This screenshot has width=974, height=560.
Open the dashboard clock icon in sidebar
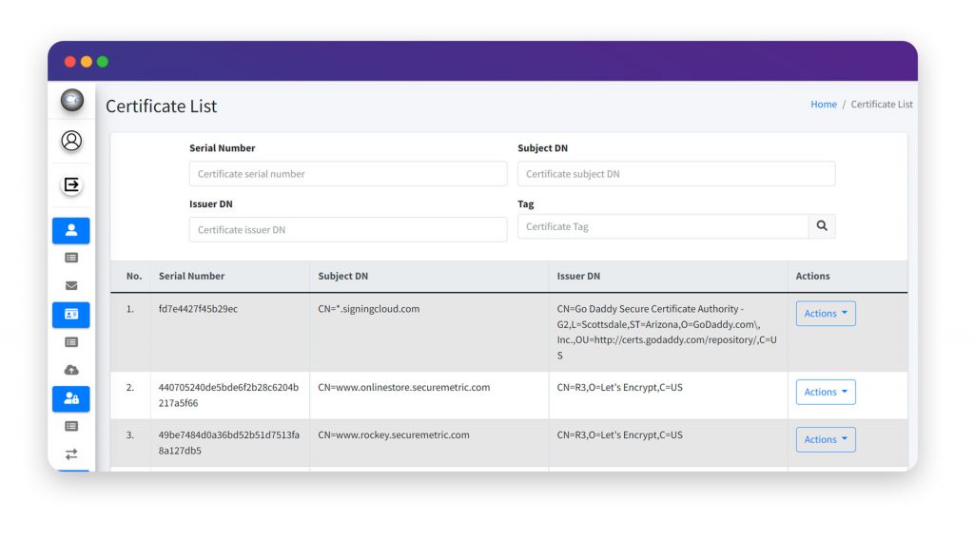click(x=71, y=100)
